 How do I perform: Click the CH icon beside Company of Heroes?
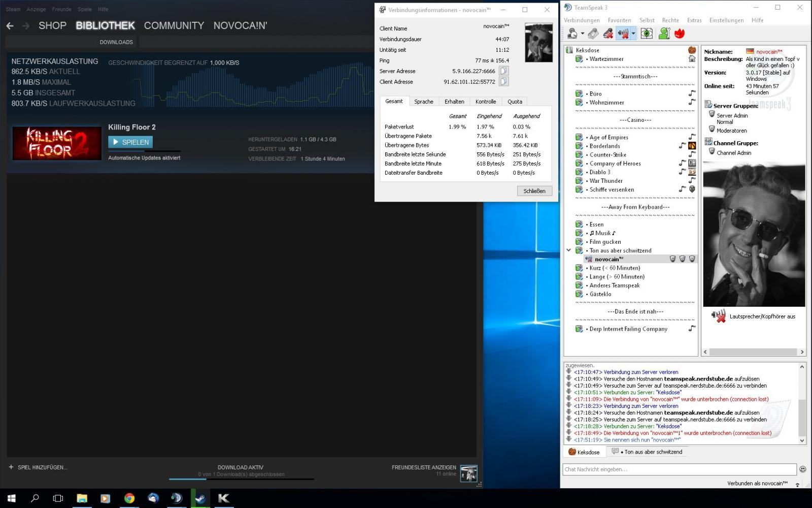[692, 163]
